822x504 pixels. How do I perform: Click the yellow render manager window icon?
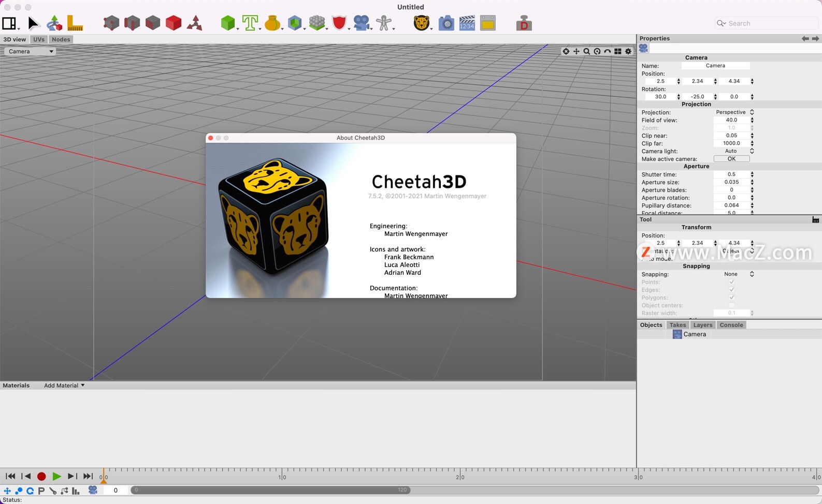(x=488, y=23)
